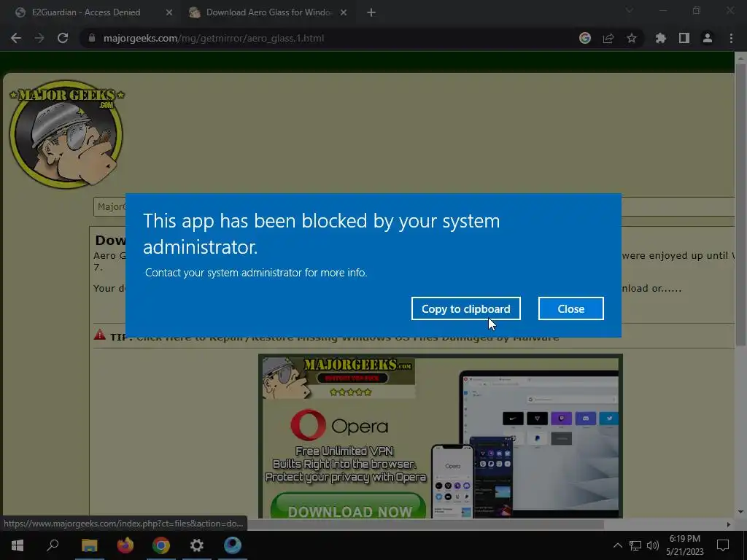This screenshot has height=560, width=747.
Task: Click the address bar URL
Action: pyautogui.click(x=214, y=38)
